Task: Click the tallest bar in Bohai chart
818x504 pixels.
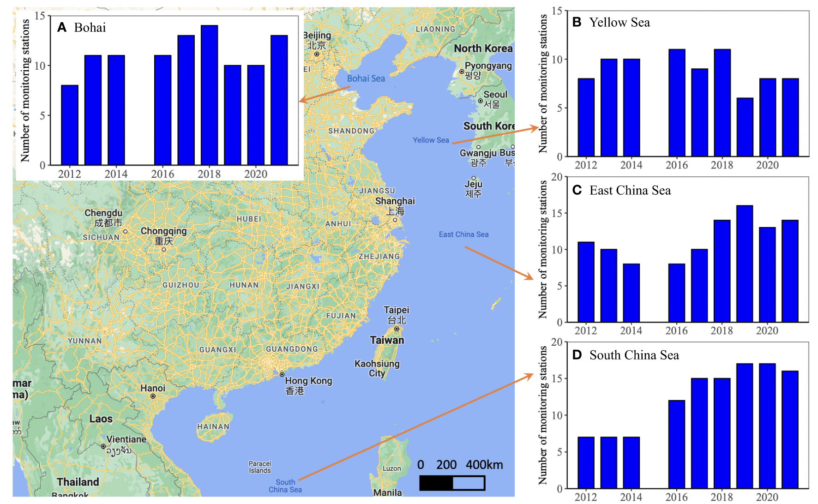Action: 209,95
